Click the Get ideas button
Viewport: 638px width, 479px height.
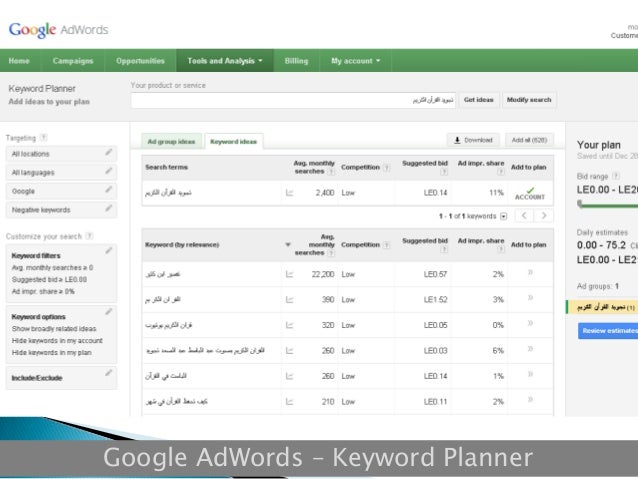pyautogui.click(x=478, y=100)
